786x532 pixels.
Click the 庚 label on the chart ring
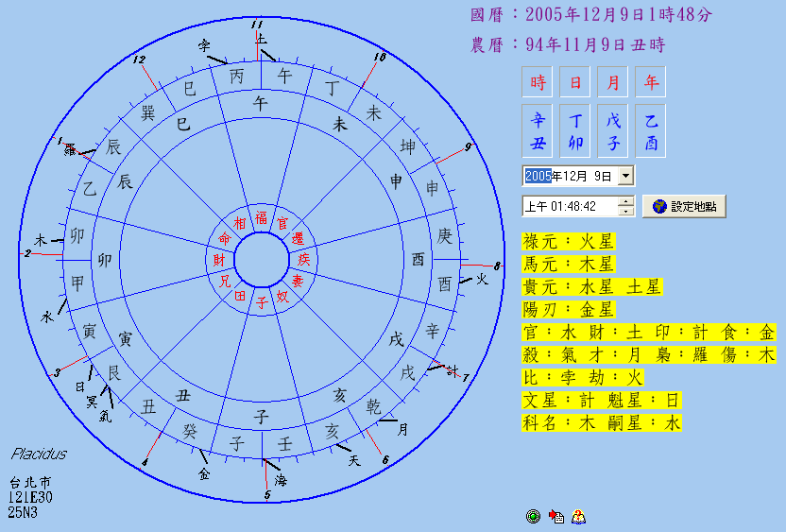click(444, 235)
